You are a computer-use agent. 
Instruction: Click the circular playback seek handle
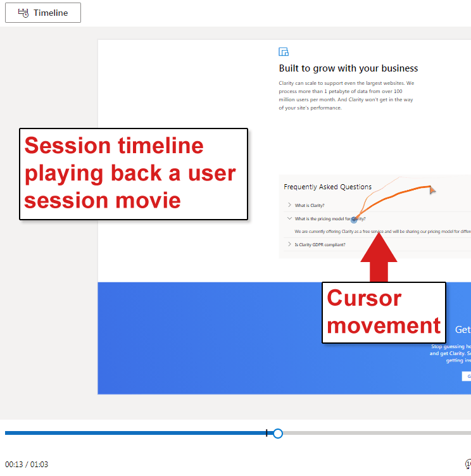(277, 434)
